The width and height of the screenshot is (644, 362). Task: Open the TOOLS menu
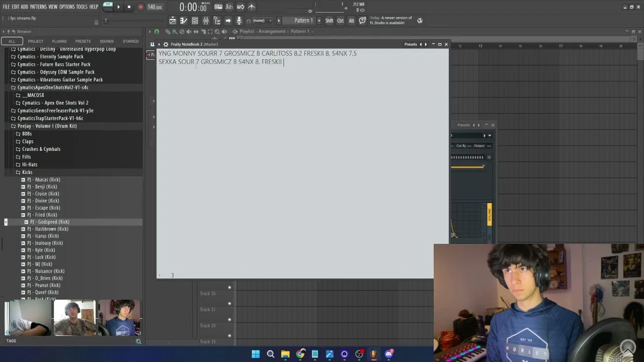(x=82, y=7)
